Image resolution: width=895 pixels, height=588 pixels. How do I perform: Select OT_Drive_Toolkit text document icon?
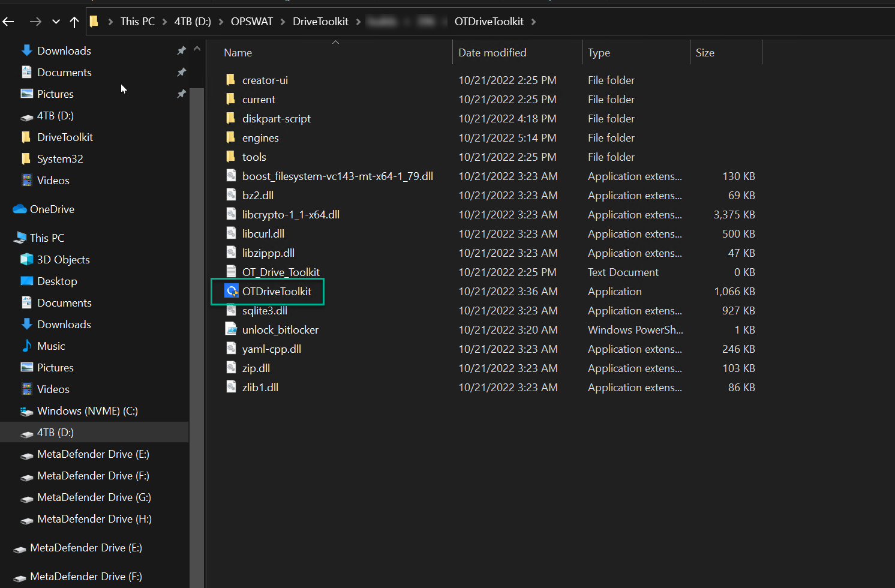(231, 272)
